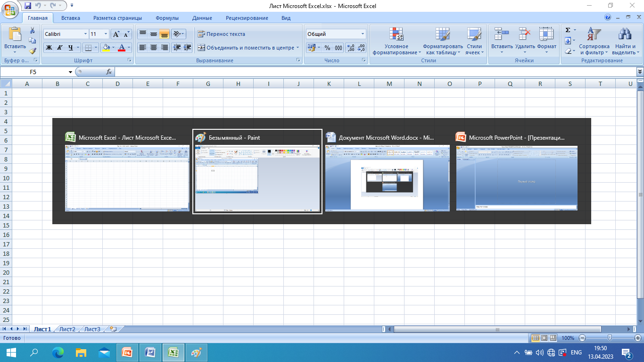644x362 pixels.
Task: Open the font size 11 dropdown
Action: [x=106, y=34]
